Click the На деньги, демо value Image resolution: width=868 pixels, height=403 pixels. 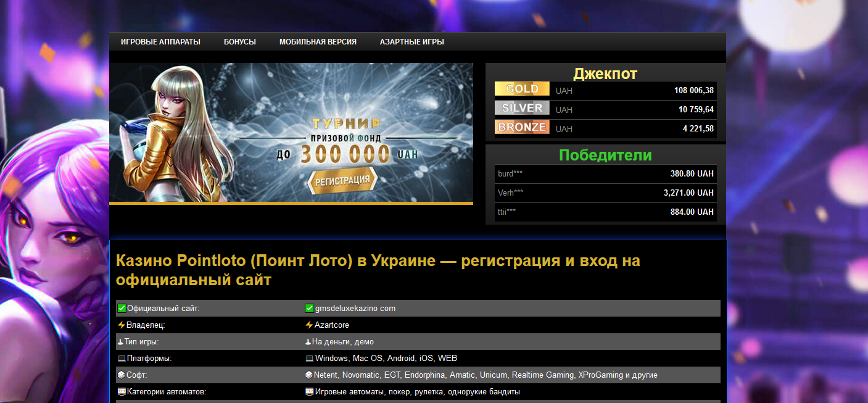point(343,341)
